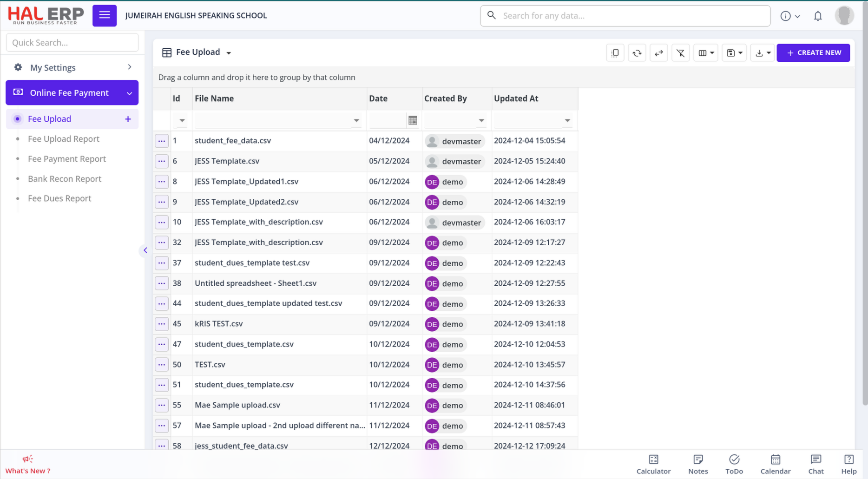
Task: Open row actions for TEST.csv
Action: tap(162, 365)
